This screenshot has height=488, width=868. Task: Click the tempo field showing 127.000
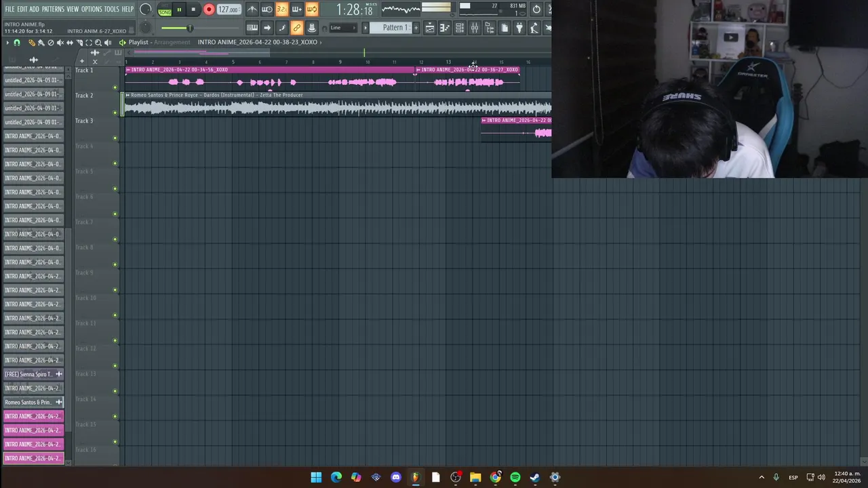(229, 9)
